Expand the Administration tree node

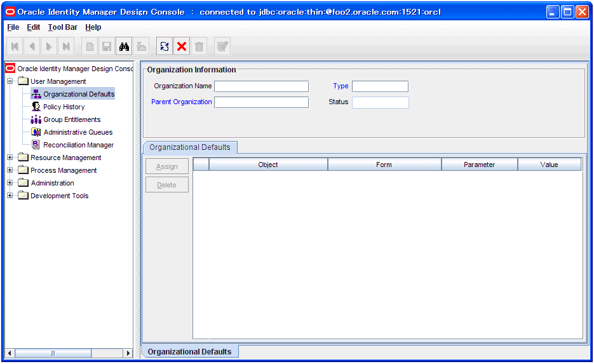[10, 182]
